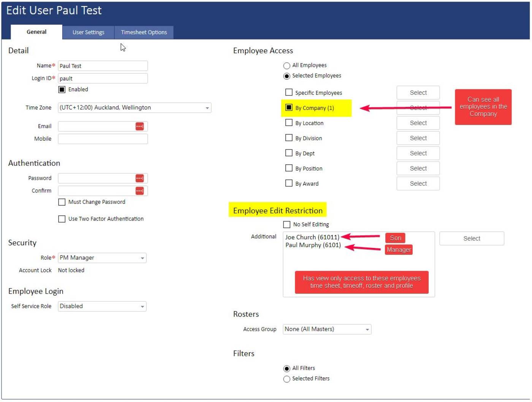Screen dimensions: 532x402
Task: Toggle the Enabled checkbox
Action: 62,90
